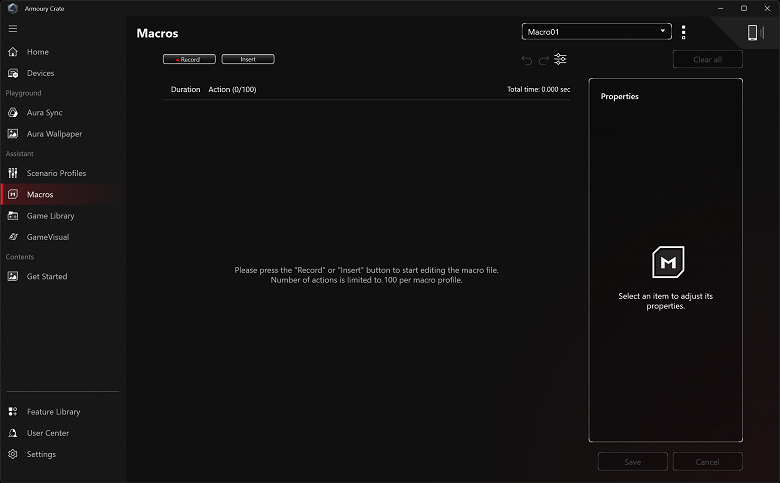Click the Clear all button

[707, 60]
